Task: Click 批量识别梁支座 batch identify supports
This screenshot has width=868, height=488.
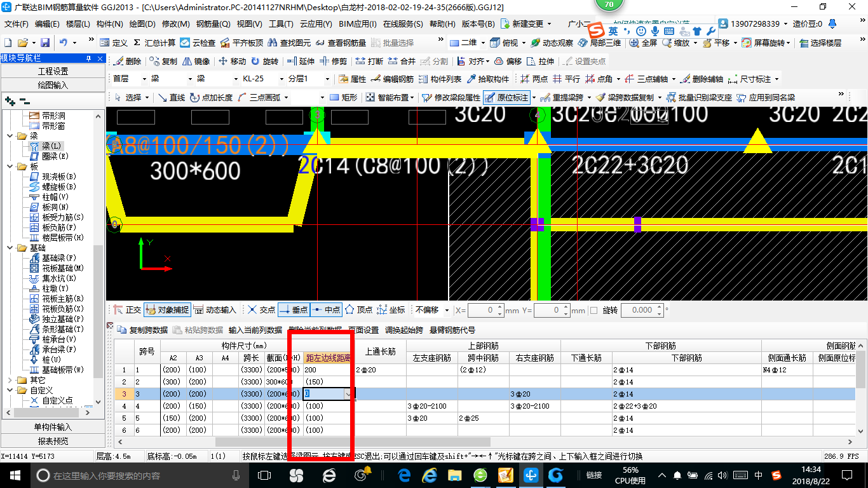Action: (x=698, y=97)
